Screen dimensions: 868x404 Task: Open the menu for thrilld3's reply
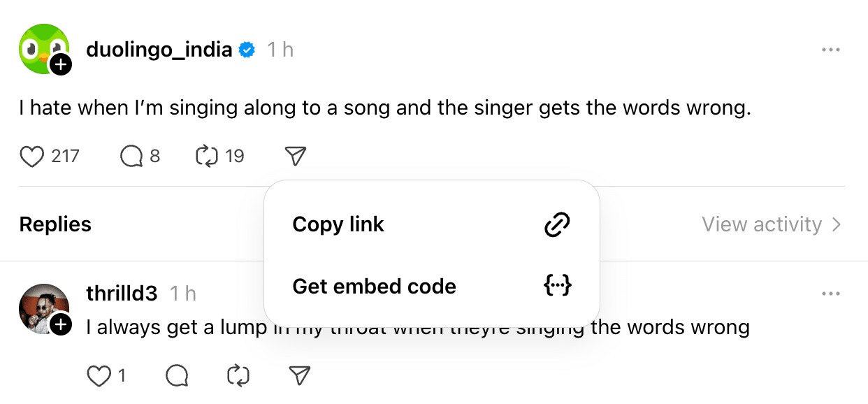pyautogui.click(x=831, y=294)
